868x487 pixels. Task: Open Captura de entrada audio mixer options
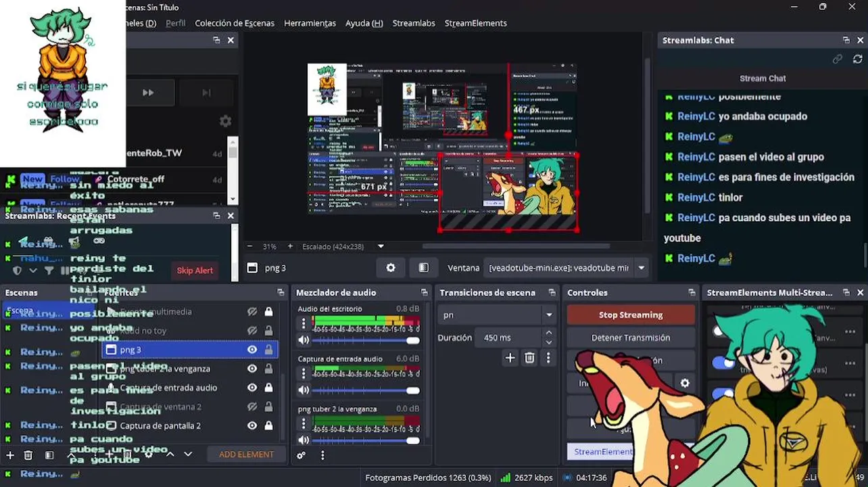[304, 373]
